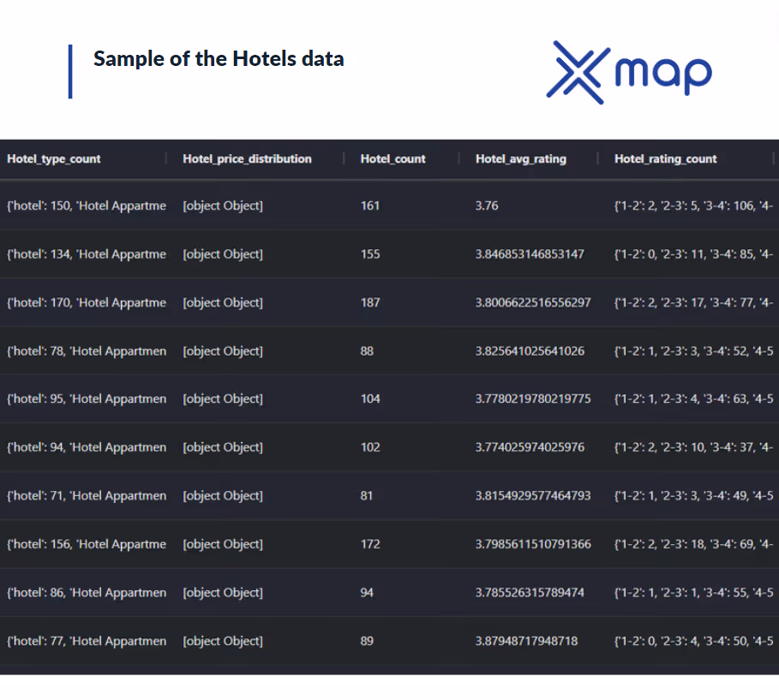Click rating count cell with '3-4': 106
Screen dimensions: 779x700
[x=693, y=206]
